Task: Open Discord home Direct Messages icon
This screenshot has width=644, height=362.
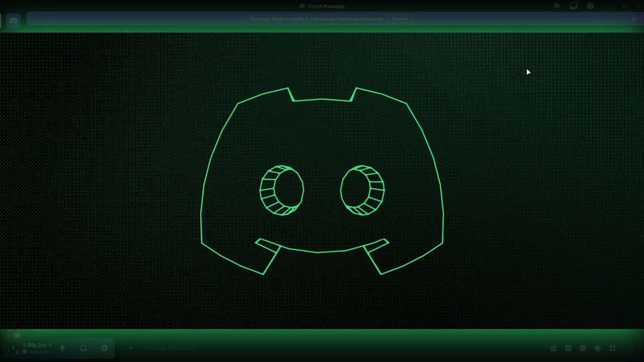Action: point(13,21)
